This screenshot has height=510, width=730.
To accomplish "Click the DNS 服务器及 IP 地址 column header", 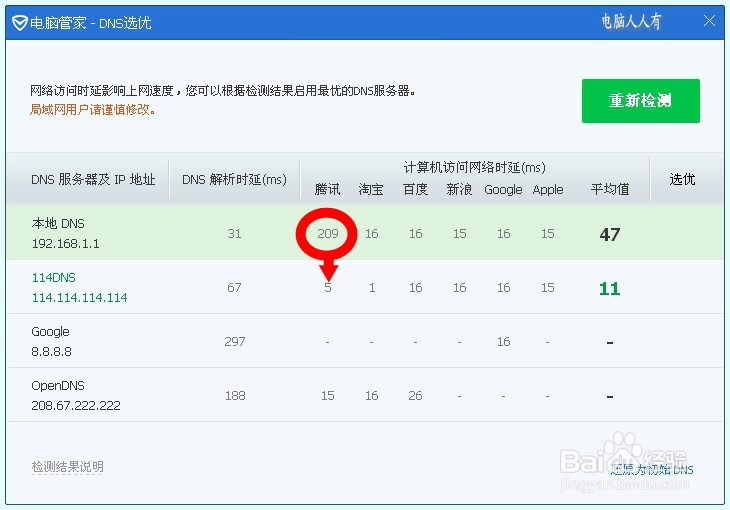I will click(93, 179).
